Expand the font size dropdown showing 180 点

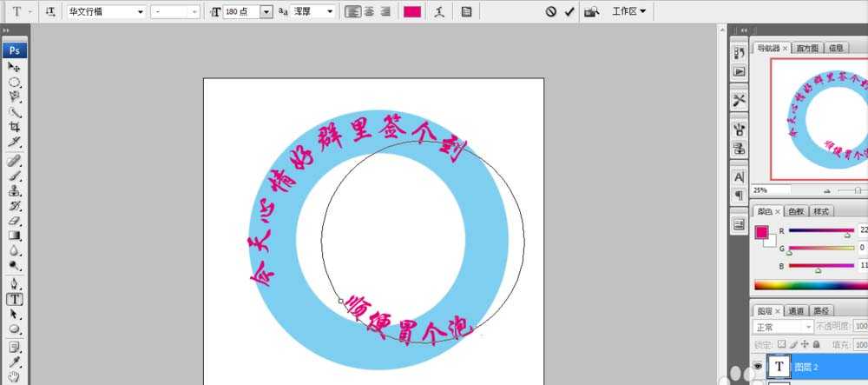coord(266,11)
